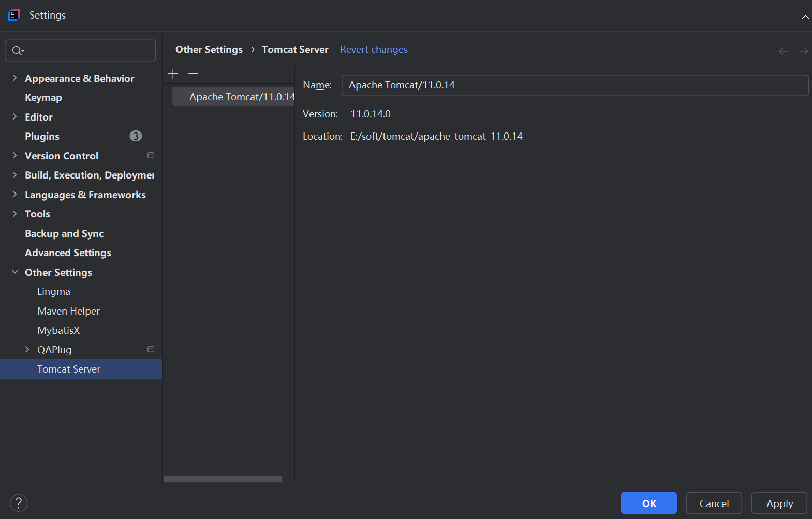Expand the Tools section

coord(14,214)
